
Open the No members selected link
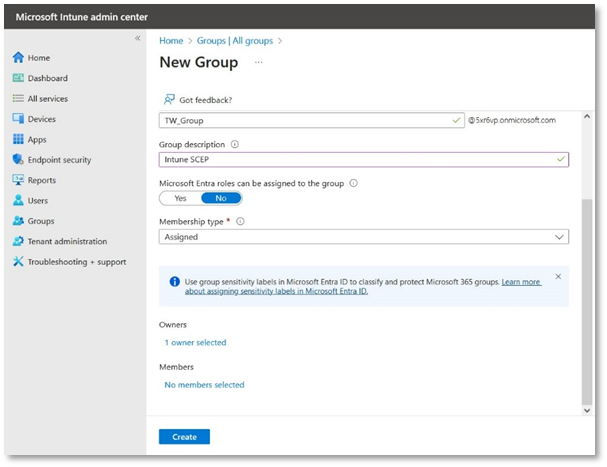tap(204, 385)
